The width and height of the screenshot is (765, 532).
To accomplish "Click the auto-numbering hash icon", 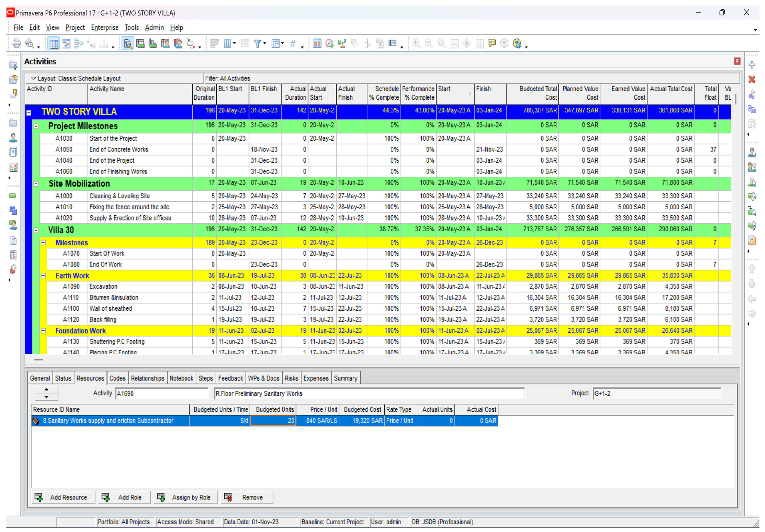I will (293, 43).
